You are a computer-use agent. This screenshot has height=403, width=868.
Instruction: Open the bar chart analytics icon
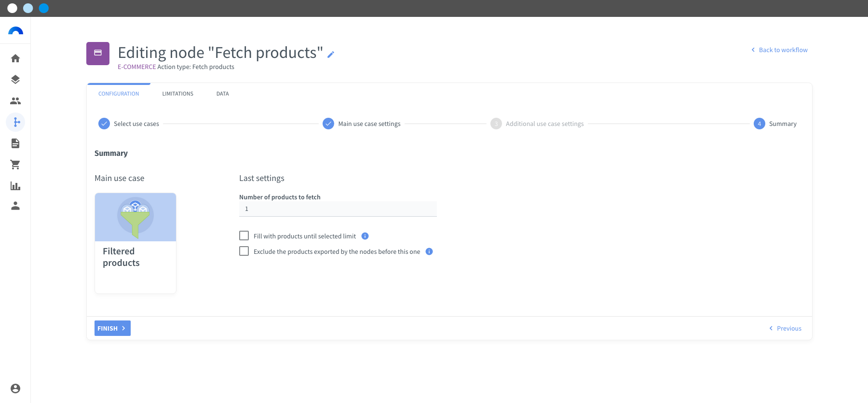pos(15,186)
